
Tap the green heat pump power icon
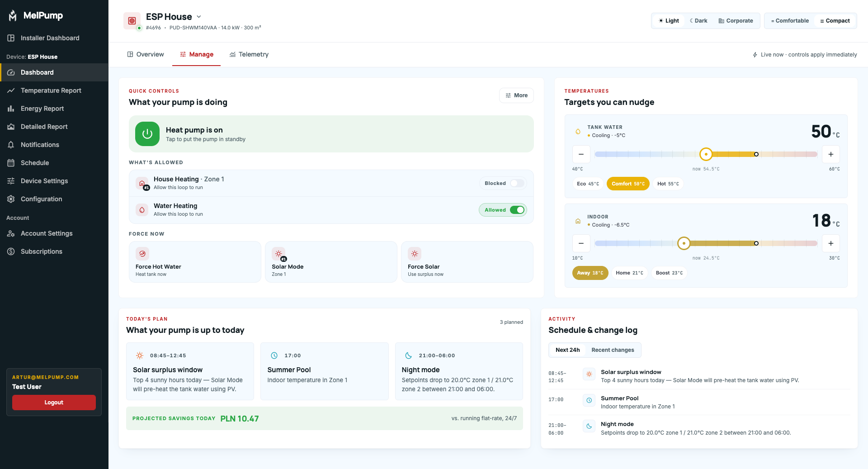(x=147, y=134)
